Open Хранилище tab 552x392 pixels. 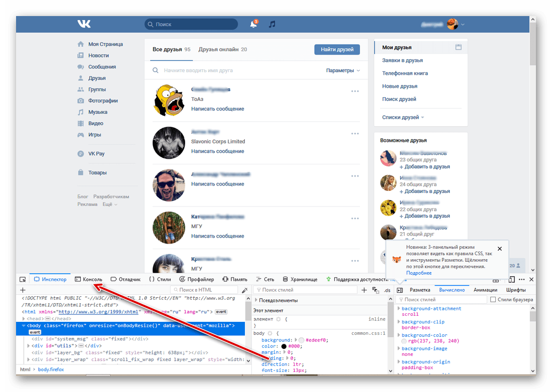tap(300, 280)
